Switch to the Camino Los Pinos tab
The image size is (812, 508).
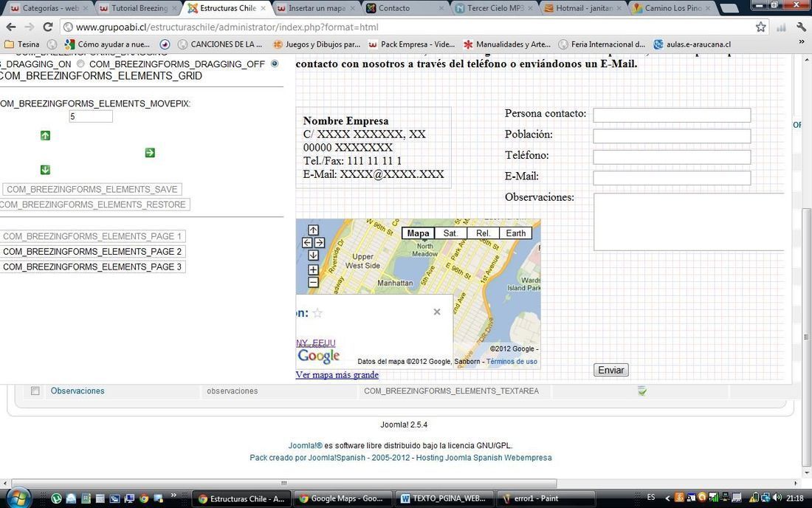tap(672, 8)
